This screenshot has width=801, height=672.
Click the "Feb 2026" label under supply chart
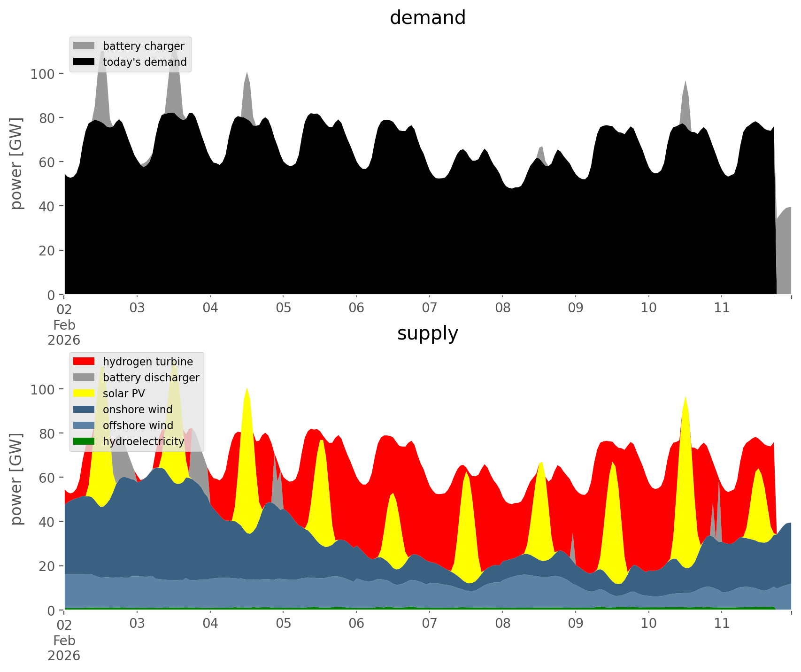tap(64, 648)
